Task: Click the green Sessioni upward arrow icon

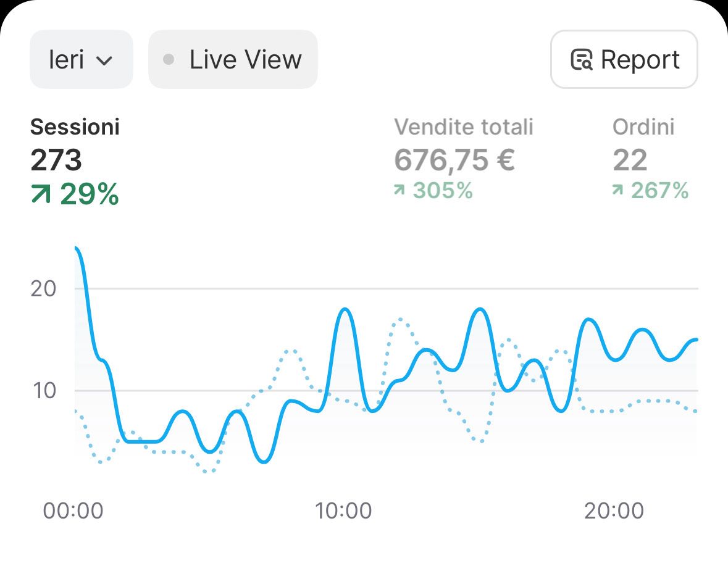Action: point(40,195)
